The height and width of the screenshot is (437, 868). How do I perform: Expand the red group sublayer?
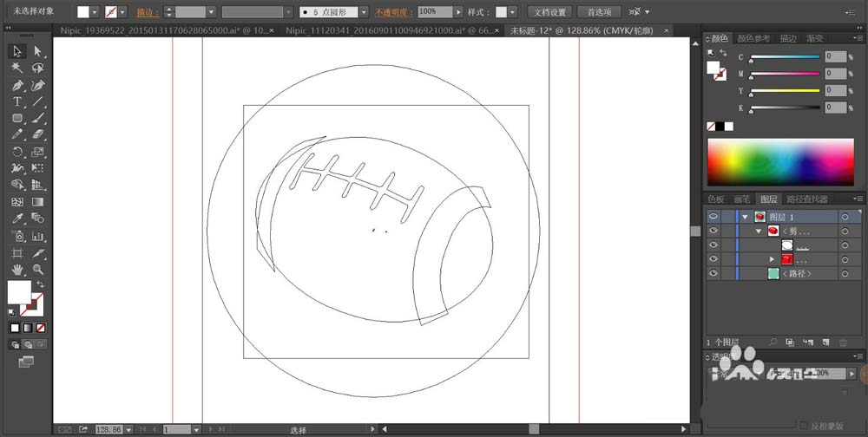tap(773, 259)
